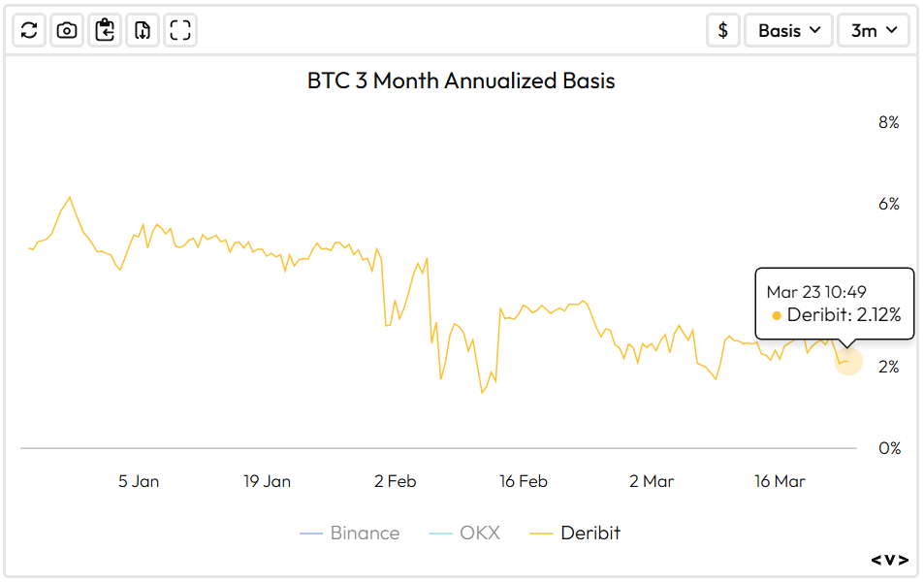924x582 pixels.
Task: Click the yellow Deribit legend line swatch
Action: [543, 533]
